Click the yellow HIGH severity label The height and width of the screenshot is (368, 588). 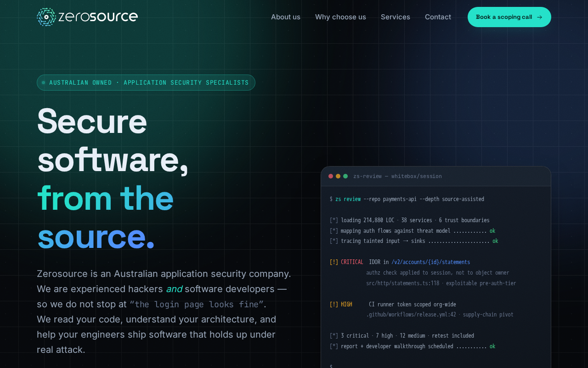[346, 305]
